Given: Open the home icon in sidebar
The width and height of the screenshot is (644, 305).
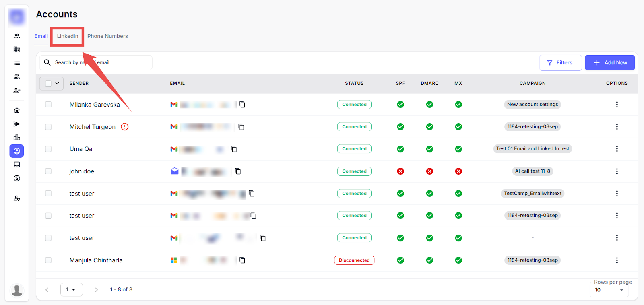Looking at the screenshot, I should pos(17,110).
